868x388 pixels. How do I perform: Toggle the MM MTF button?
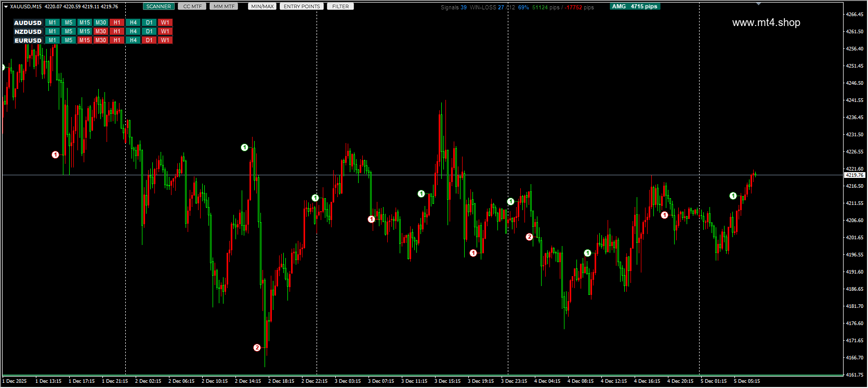224,6
